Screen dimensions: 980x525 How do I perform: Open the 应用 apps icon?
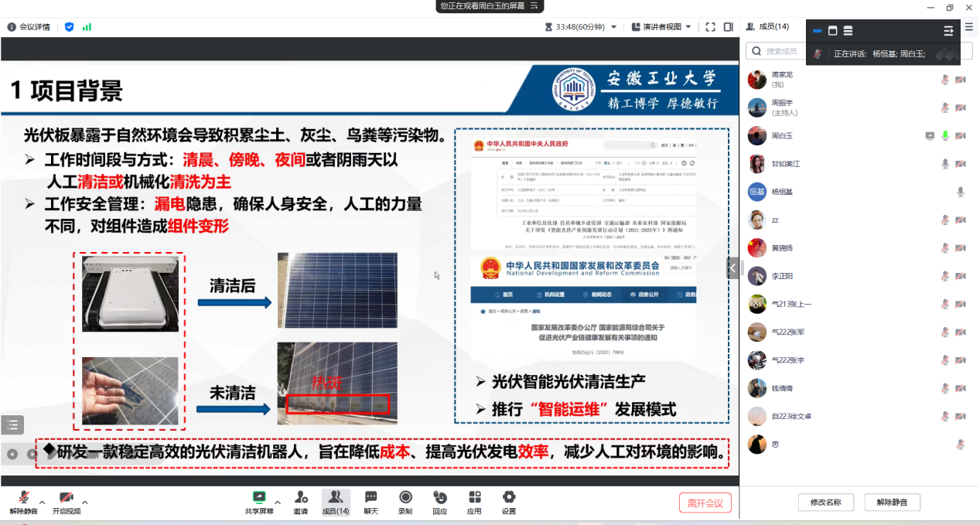(474, 497)
